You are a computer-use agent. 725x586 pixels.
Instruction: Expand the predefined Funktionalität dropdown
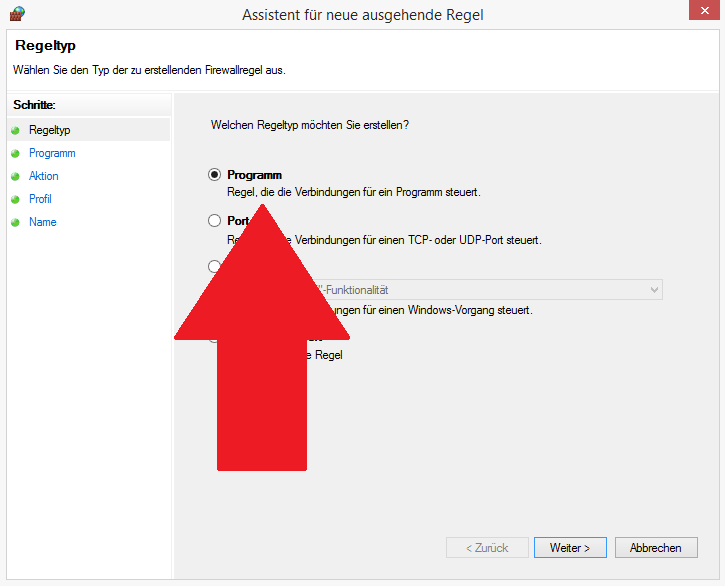coord(654,290)
